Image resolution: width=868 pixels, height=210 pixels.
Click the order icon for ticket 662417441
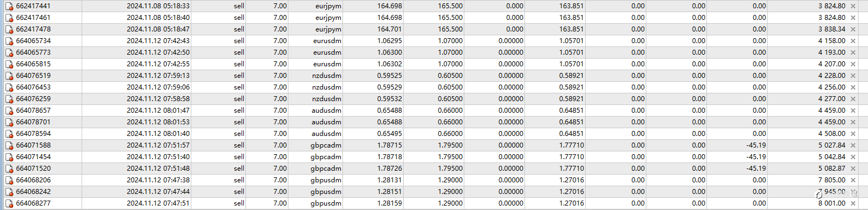pyautogui.click(x=9, y=6)
